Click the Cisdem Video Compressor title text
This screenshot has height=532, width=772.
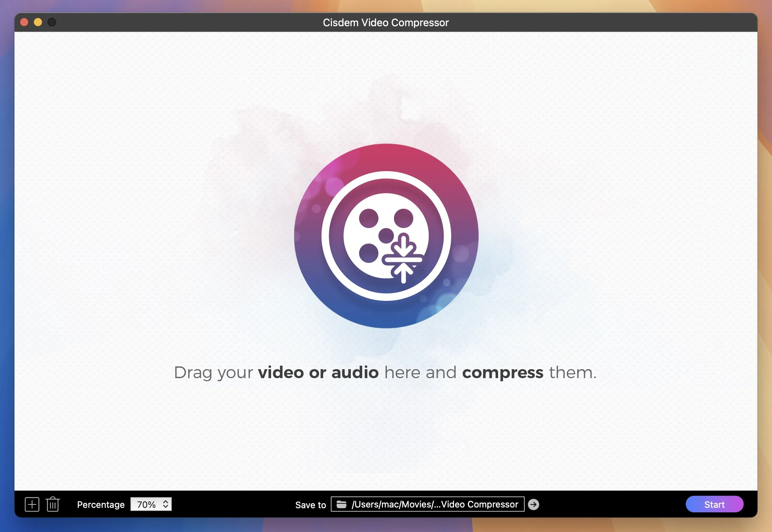pos(386,22)
